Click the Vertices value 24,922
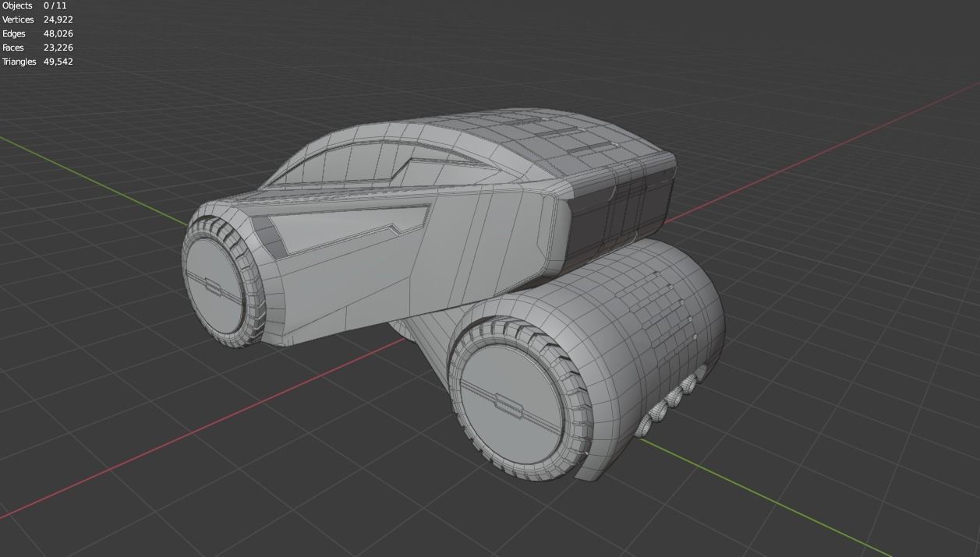The image size is (980, 557). (58, 19)
